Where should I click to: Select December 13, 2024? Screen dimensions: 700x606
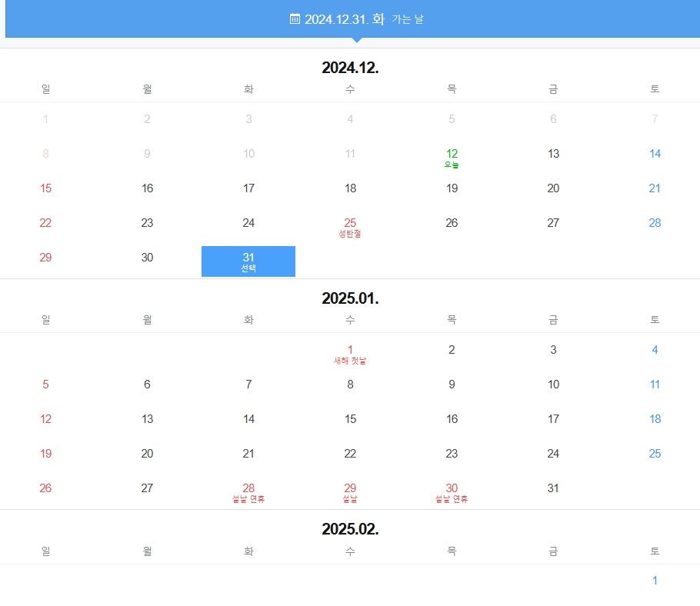(553, 154)
